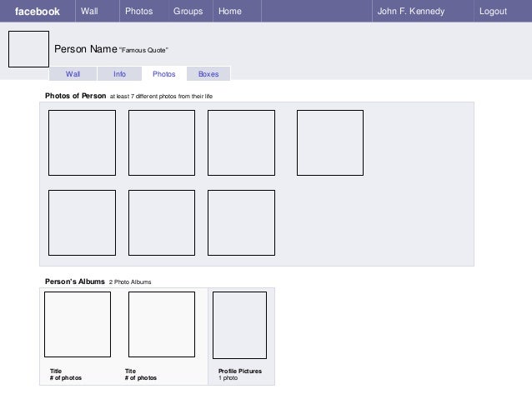The height and width of the screenshot is (399, 532).
Task: Go to Groups in top navigation
Action: 188,11
